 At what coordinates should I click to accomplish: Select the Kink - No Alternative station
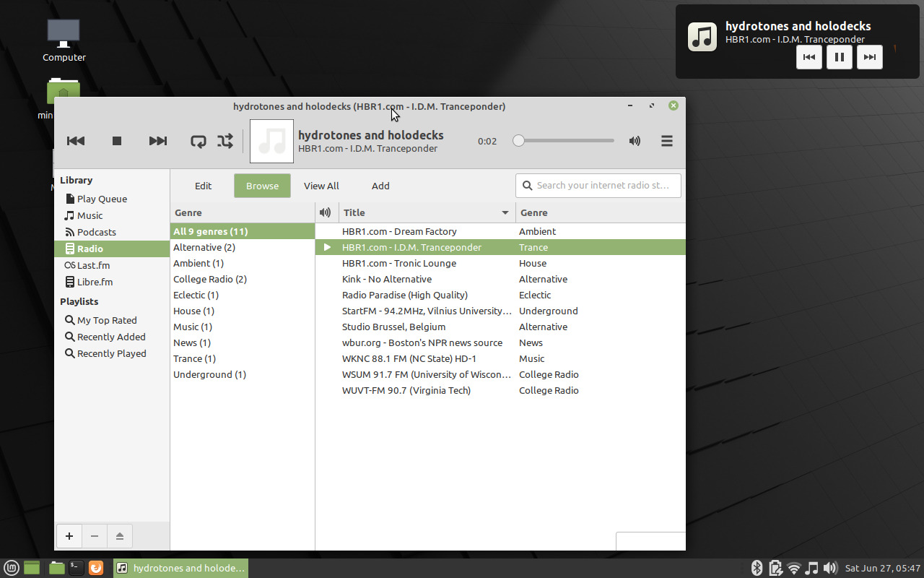(500, 279)
